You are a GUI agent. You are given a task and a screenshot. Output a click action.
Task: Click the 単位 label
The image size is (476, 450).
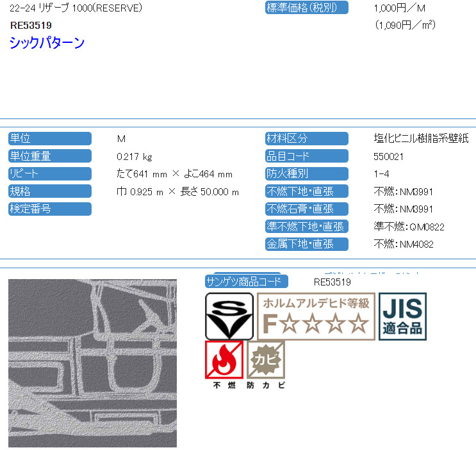tap(50, 138)
